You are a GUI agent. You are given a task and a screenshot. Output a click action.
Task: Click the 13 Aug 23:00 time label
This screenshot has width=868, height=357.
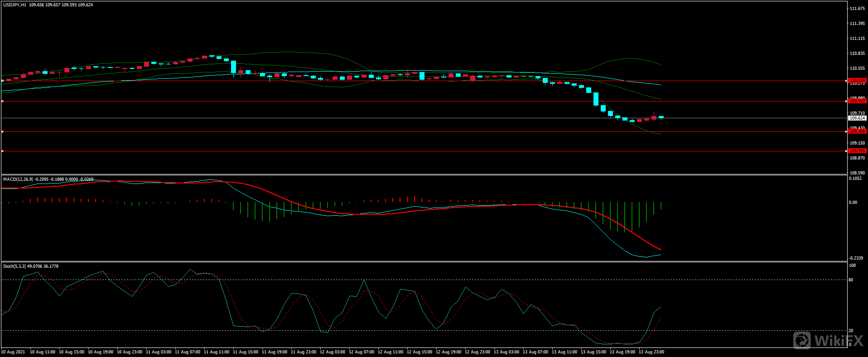(651, 352)
